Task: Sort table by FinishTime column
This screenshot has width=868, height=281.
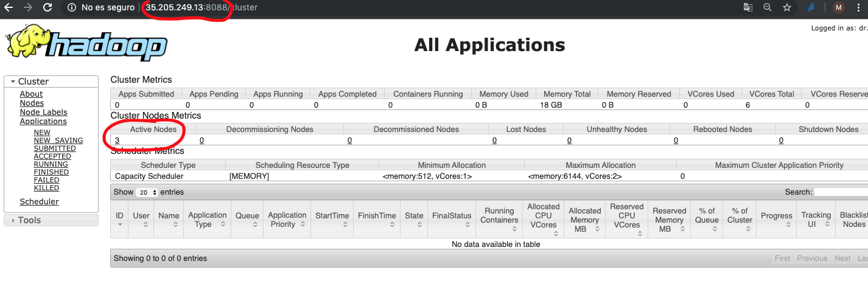Action: [377, 220]
